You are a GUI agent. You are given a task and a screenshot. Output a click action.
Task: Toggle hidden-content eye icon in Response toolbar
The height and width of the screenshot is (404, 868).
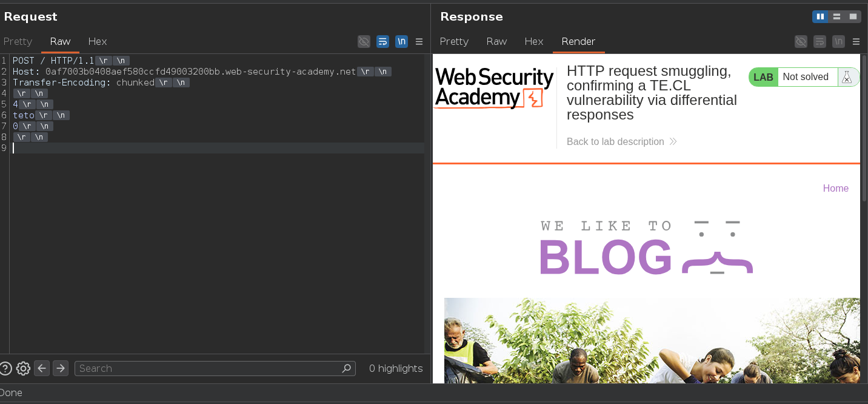click(x=801, y=41)
